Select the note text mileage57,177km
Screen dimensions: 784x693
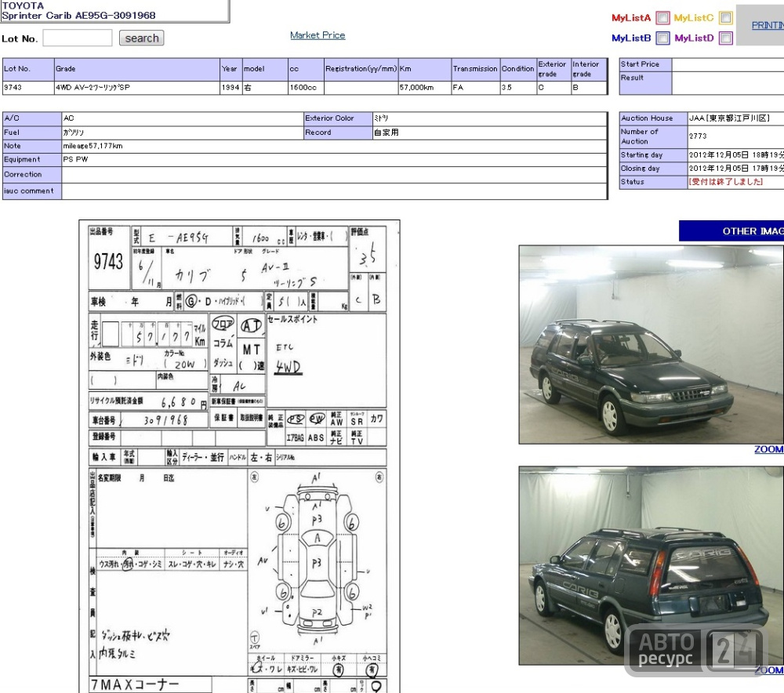coord(93,146)
